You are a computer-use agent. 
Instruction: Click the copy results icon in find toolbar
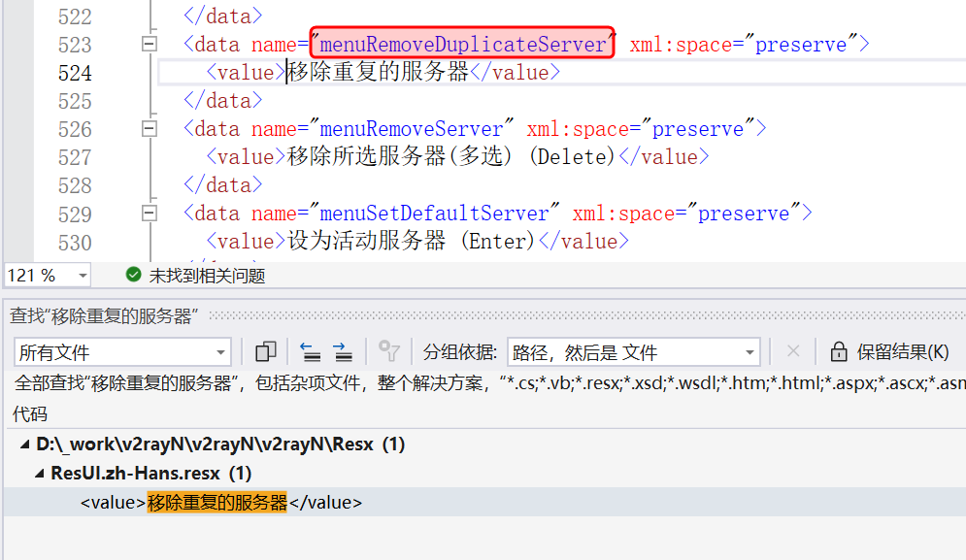coord(265,351)
